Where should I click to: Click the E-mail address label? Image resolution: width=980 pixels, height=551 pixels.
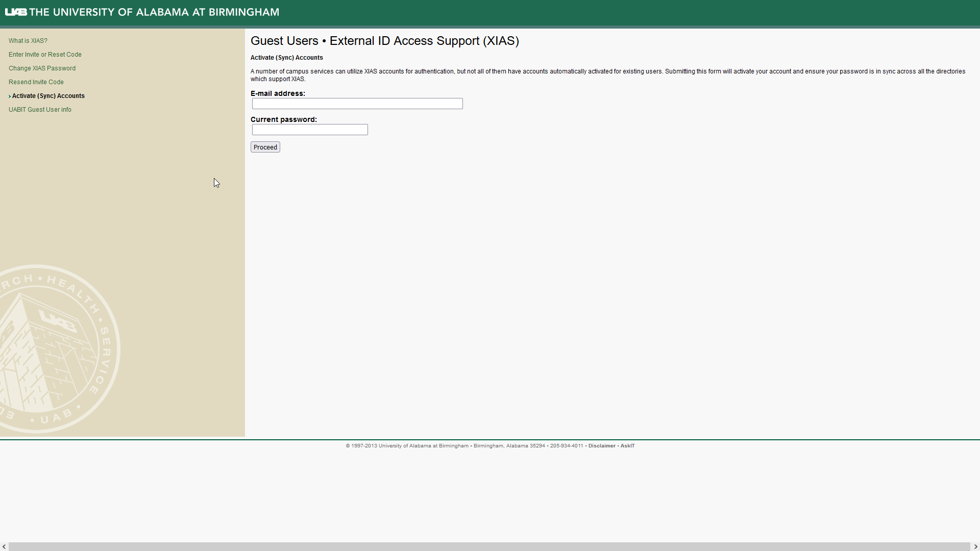[278, 93]
